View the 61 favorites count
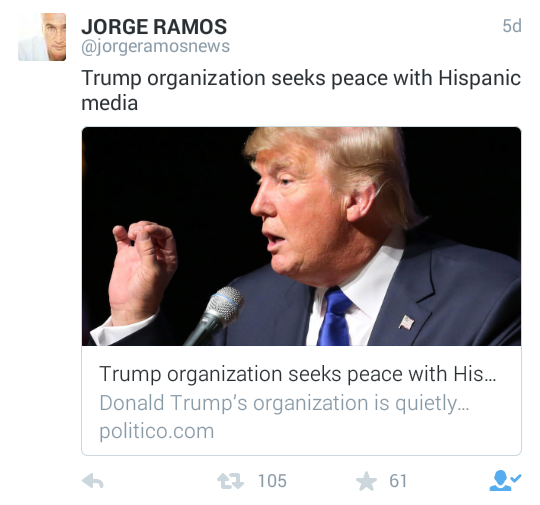Viewport: 540px width, 505px height. 398,481
